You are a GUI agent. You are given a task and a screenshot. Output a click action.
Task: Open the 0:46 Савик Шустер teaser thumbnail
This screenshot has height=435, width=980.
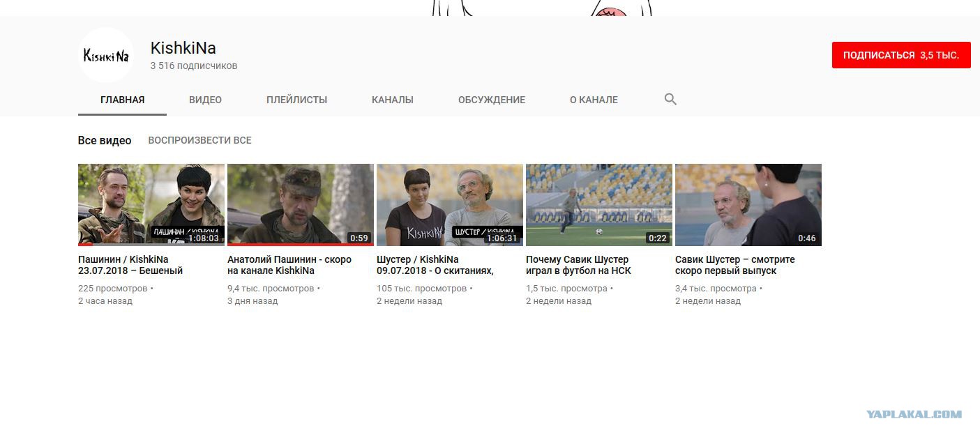[x=748, y=205]
